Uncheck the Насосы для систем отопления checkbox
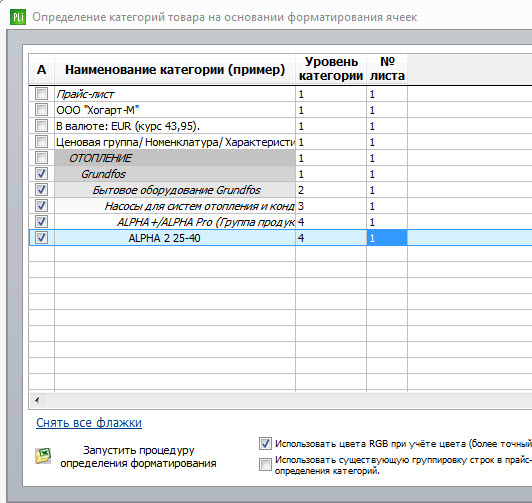 41,206
